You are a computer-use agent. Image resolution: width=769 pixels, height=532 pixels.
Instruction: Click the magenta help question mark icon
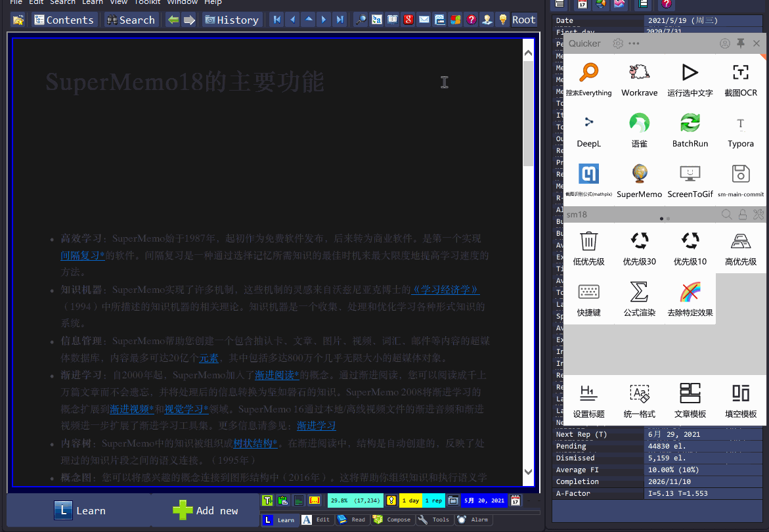[x=472, y=20]
